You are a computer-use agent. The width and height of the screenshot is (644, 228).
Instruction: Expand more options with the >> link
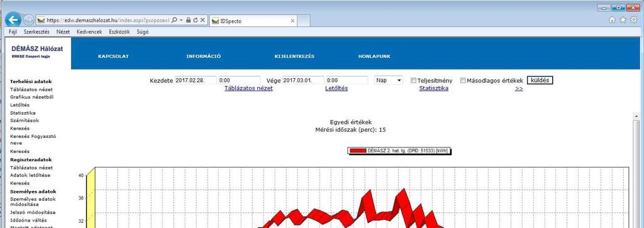(519, 88)
